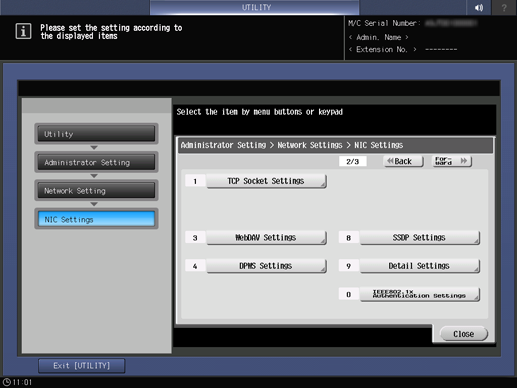This screenshot has width=517, height=388.
Task: Select DPWS Settings option
Action: pyautogui.click(x=266, y=266)
